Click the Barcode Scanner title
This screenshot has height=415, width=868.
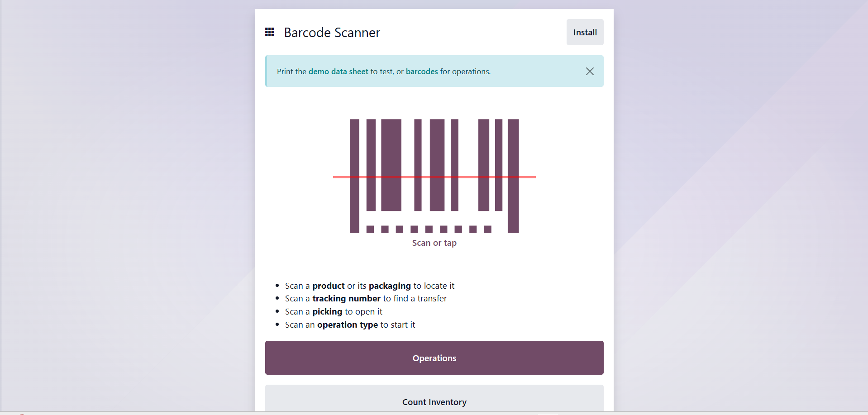(332, 33)
